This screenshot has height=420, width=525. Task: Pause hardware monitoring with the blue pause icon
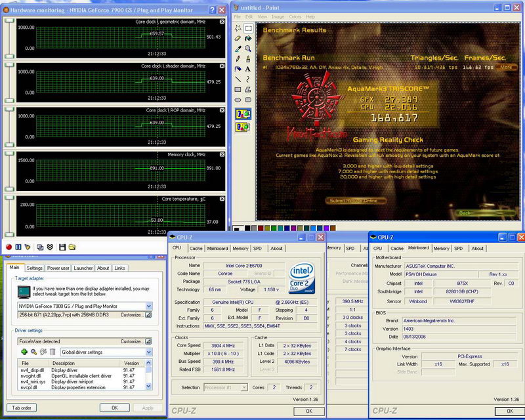click(x=18, y=247)
